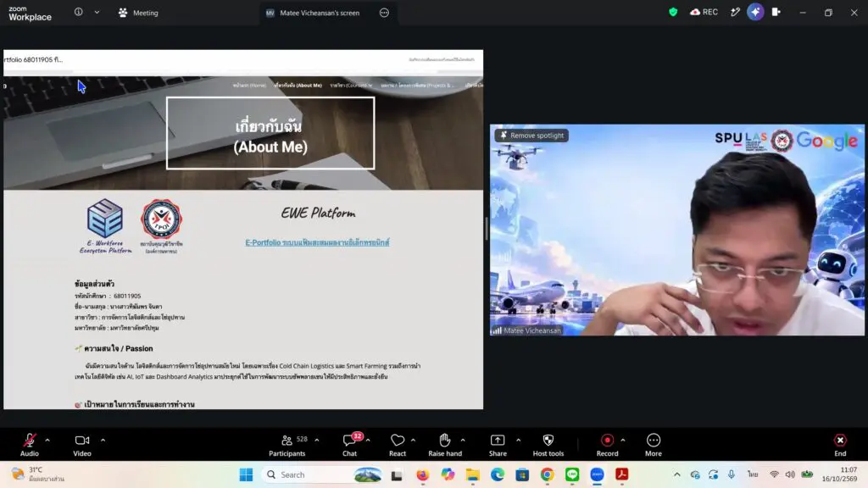The image size is (868, 488).
Task: Expand record options arrow
Action: [623, 441]
